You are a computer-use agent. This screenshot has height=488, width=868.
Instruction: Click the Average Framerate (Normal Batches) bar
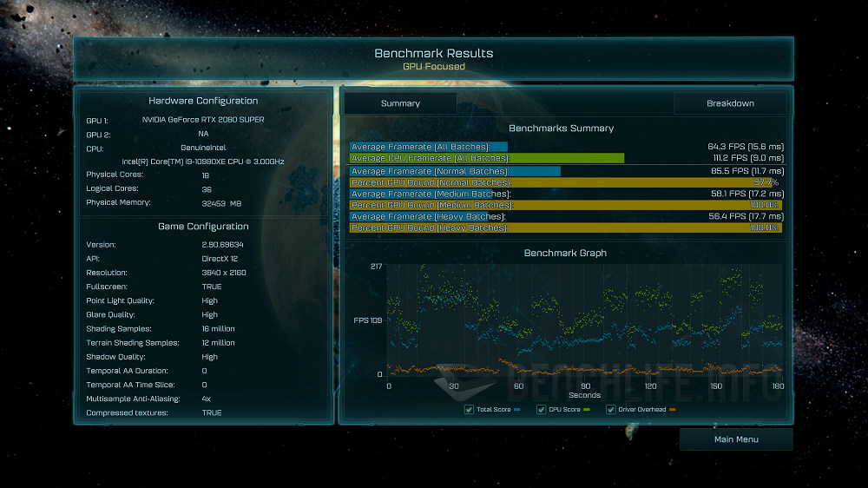tap(455, 172)
